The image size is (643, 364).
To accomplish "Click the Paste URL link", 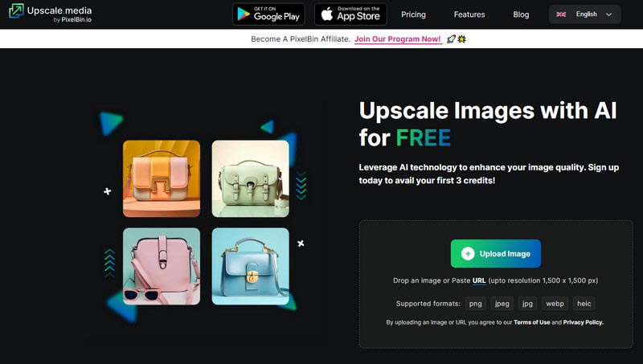I will click(x=479, y=280).
